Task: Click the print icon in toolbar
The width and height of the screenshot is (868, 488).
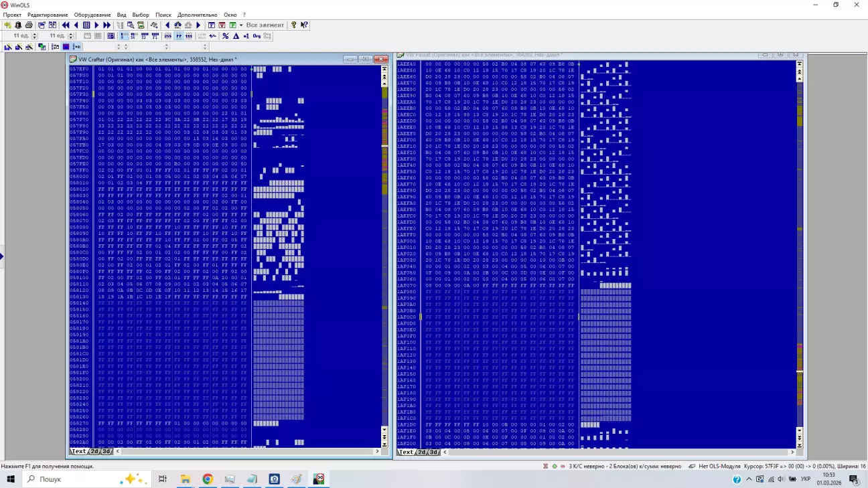Action: click(29, 25)
